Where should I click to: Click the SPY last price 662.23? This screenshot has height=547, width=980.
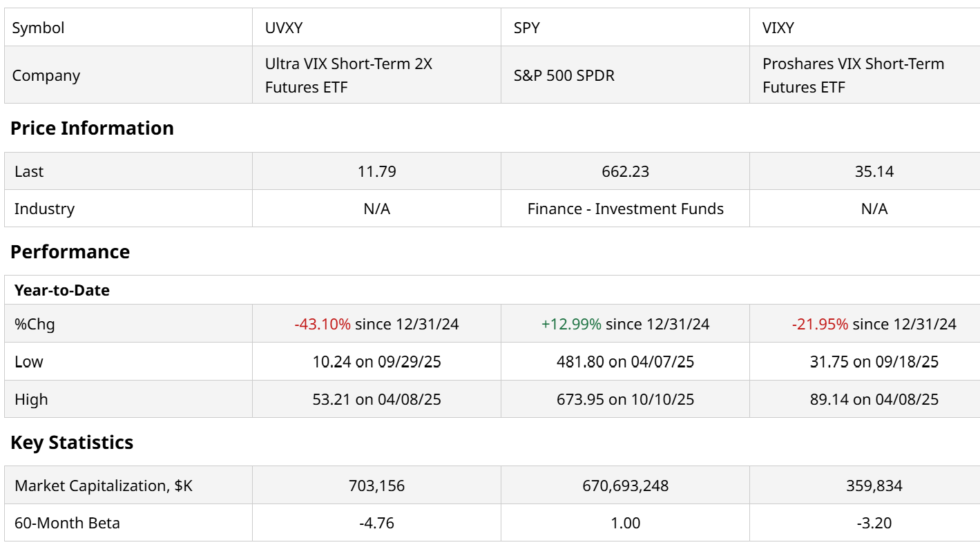pyautogui.click(x=625, y=171)
